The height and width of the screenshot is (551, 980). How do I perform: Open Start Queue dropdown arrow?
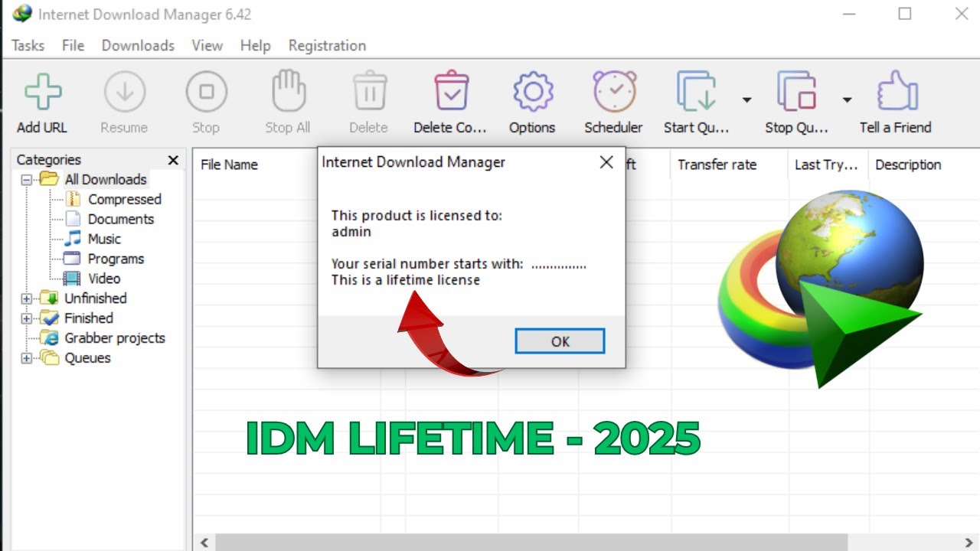click(746, 99)
